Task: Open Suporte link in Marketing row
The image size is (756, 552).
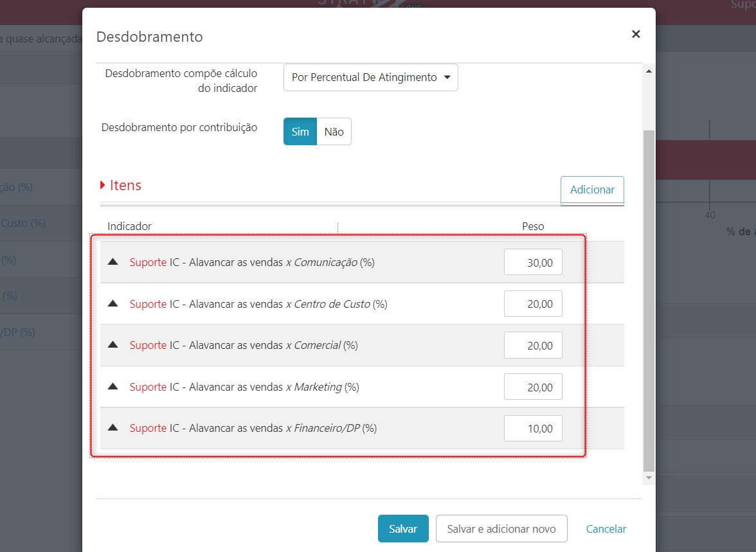Action: point(148,387)
